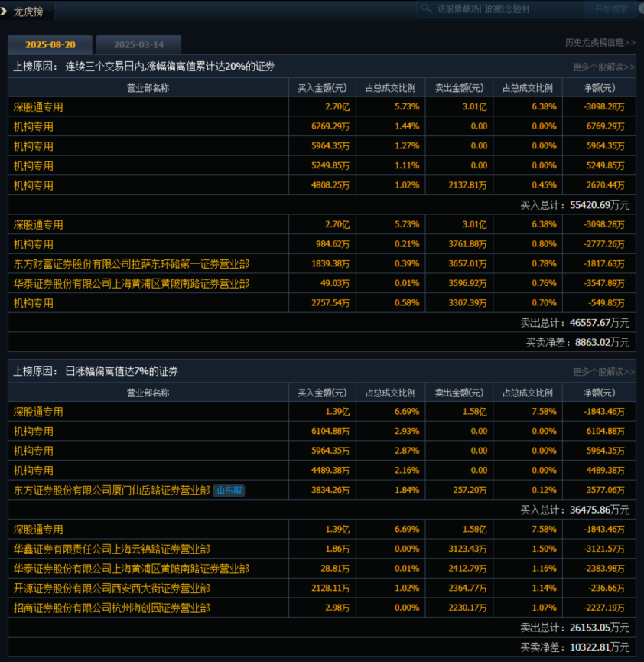Open 华鑫证券上海云锦路证券营业部 entry
The image size is (644, 662).
[x=112, y=549]
